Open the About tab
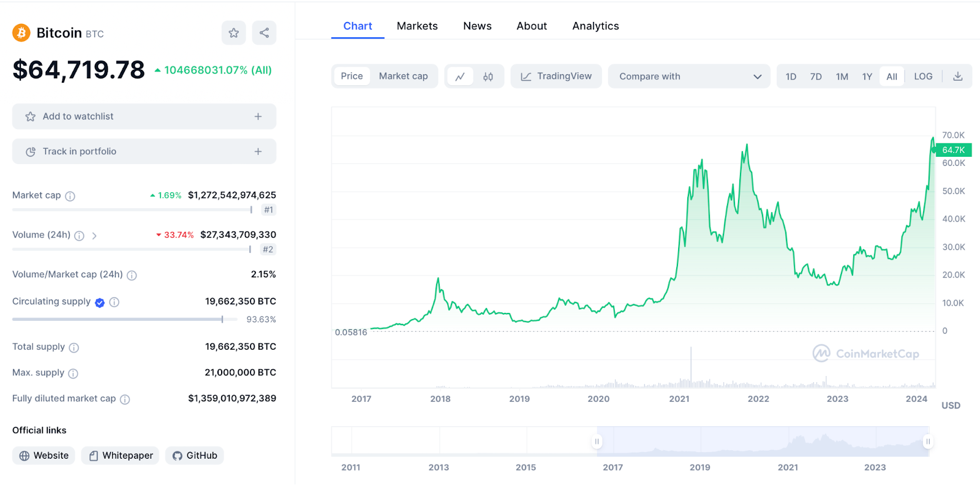Screen dimensions: 980x485 [532, 26]
